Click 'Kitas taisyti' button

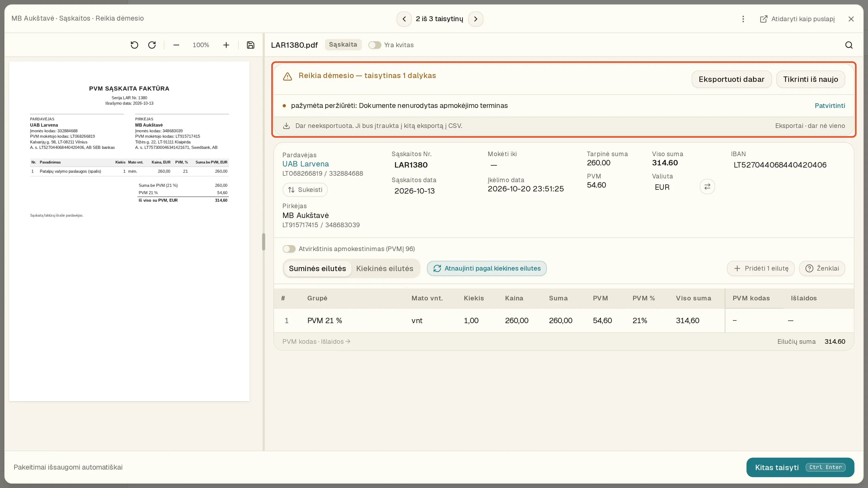click(800, 467)
